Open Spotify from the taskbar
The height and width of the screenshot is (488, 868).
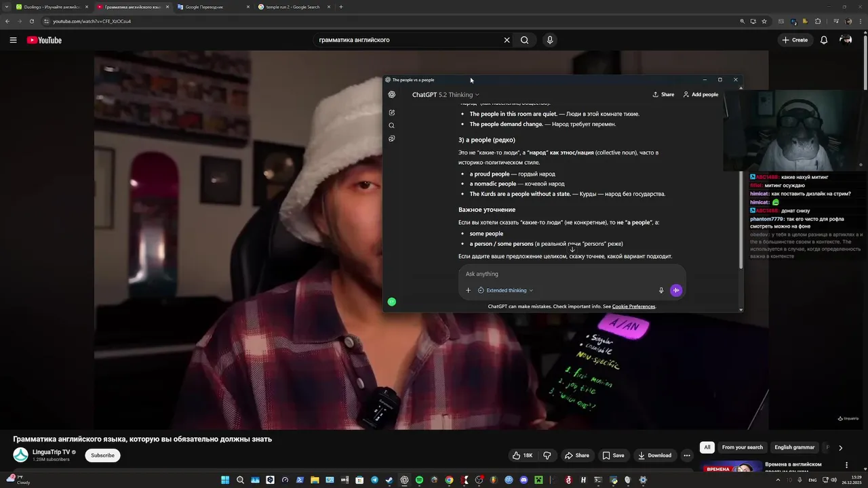coord(419,481)
